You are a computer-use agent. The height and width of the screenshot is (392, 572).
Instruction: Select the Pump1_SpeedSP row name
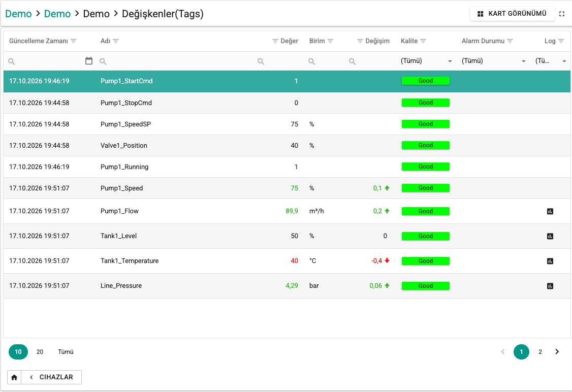[x=126, y=124]
